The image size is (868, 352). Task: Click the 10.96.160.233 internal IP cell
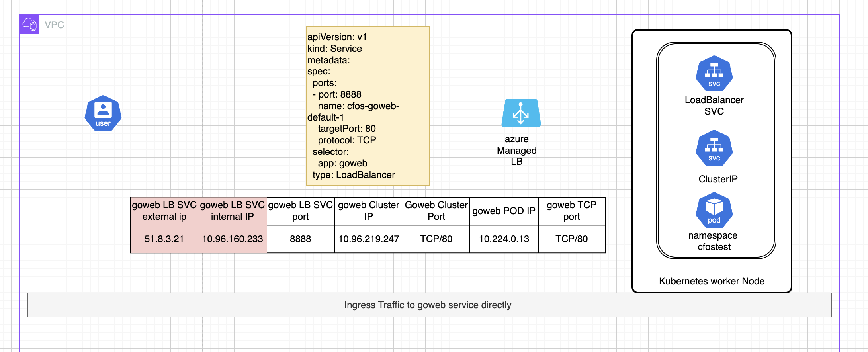pos(233,239)
